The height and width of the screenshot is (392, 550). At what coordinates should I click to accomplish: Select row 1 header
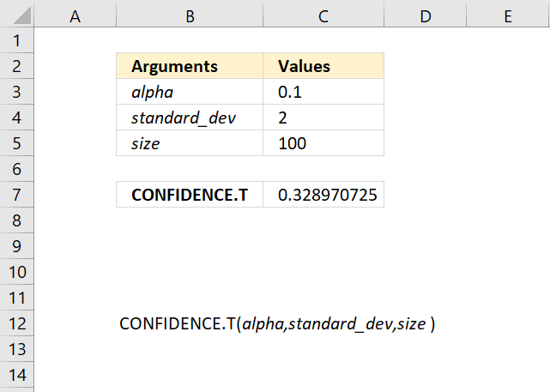(x=17, y=40)
